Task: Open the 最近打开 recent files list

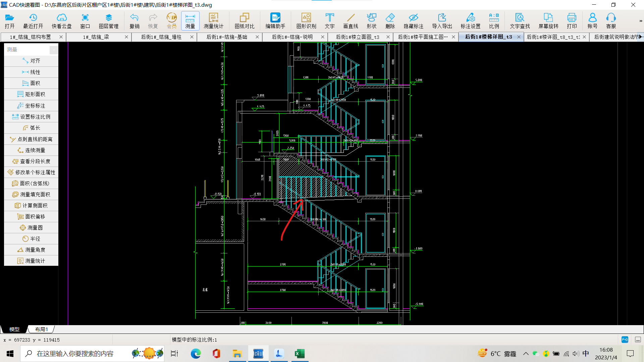Action: click(33, 21)
